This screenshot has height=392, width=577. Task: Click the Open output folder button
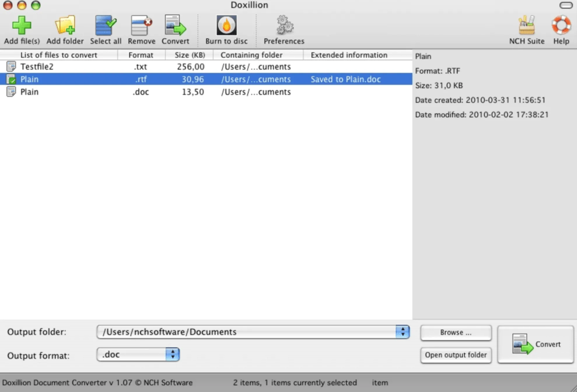(x=455, y=354)
